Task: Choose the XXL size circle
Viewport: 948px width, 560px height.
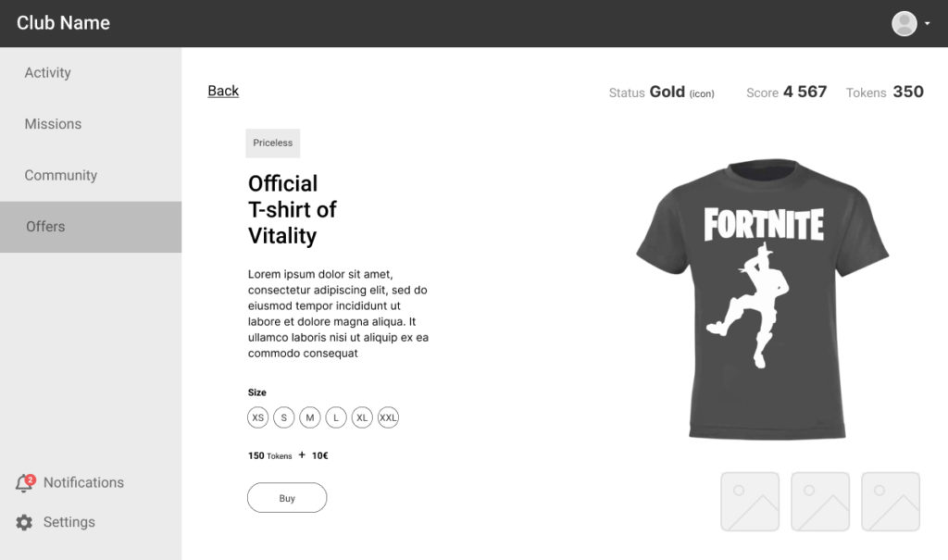Action: pyautogui.click(x=388, y=417)
